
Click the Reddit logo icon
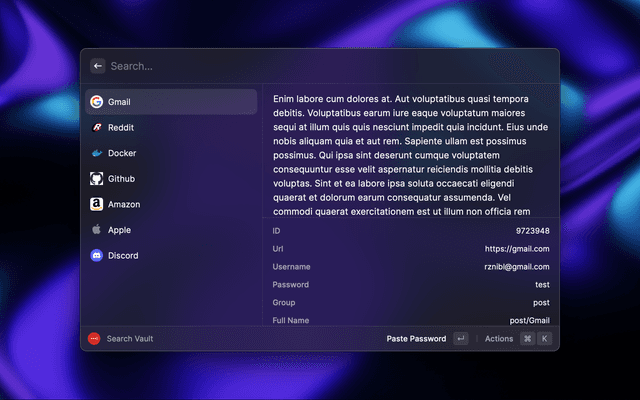point(97,128)
